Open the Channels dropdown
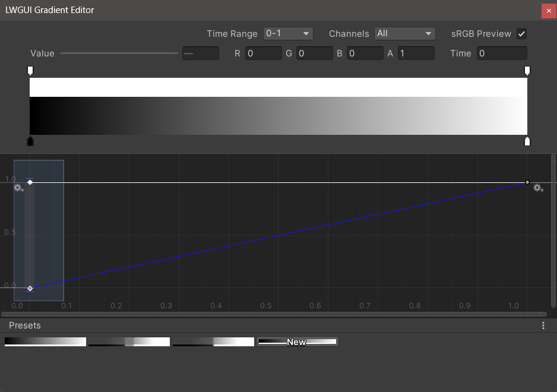557x392 pixels. [404, 34]
